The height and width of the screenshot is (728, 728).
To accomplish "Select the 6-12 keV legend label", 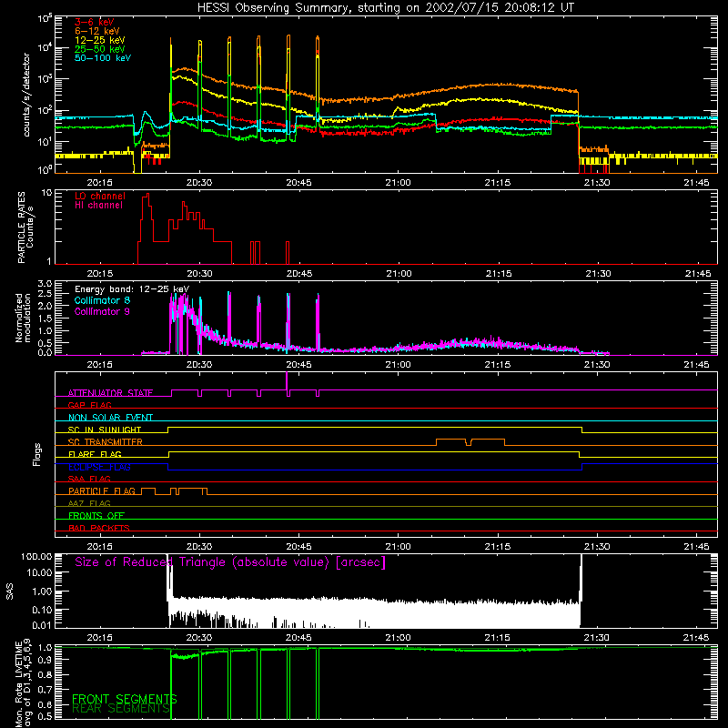I will (x=97, y=31).
